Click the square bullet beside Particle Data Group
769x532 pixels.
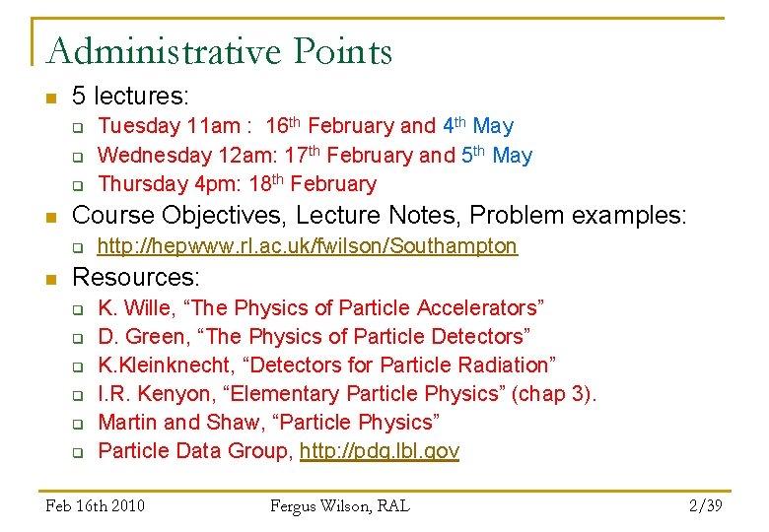pyautogui.click(x=78, y=452)
